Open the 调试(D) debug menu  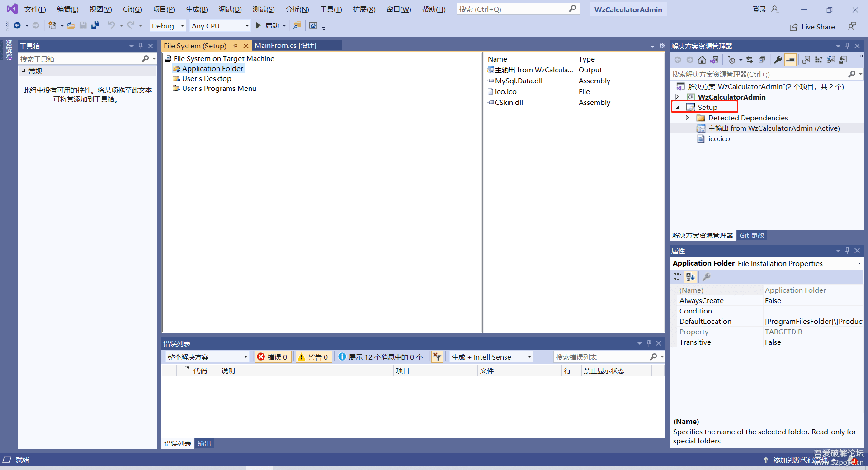pyautogui.click(x=230, y=9)
